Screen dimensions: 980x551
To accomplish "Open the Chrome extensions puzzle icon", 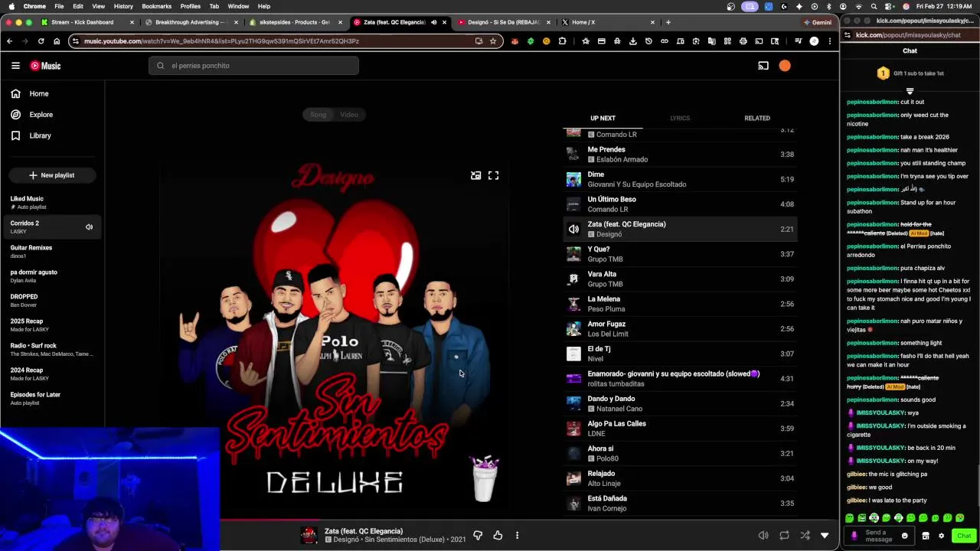I will 562,41.
